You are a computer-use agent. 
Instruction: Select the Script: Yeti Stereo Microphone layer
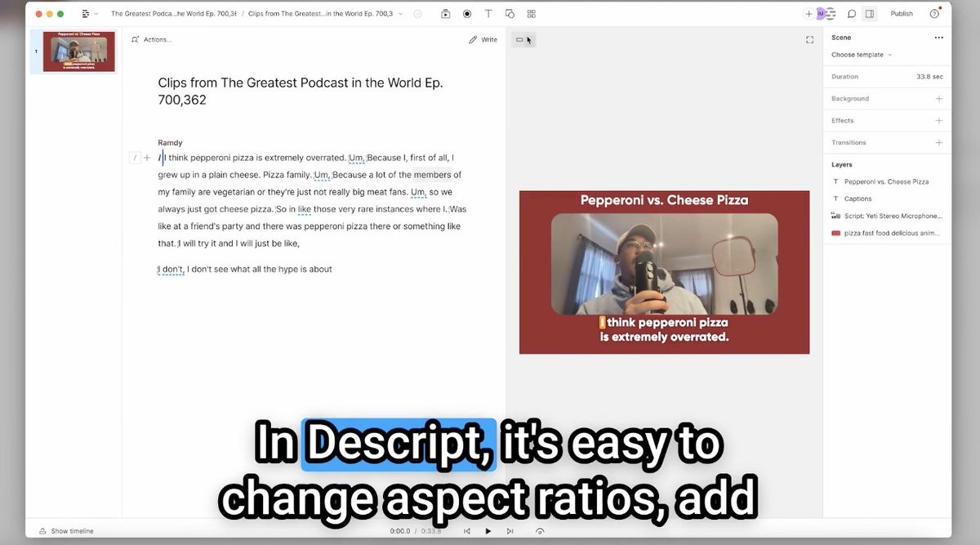pos(886,216)
